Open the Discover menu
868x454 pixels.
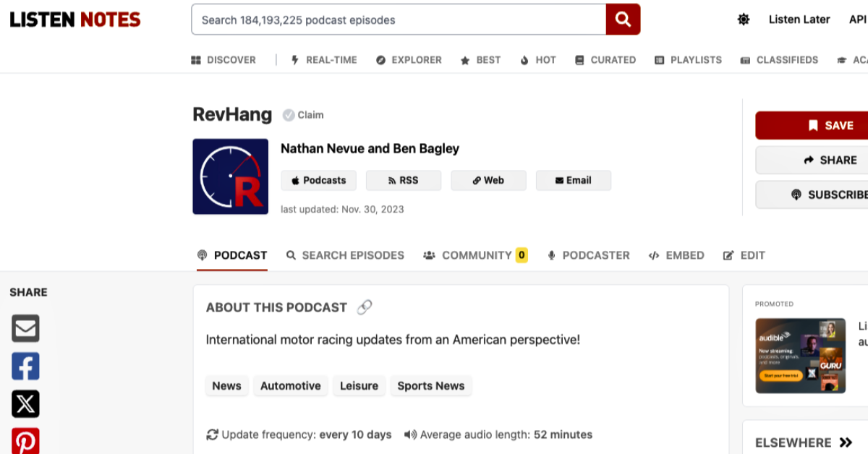tap(224, 60)
